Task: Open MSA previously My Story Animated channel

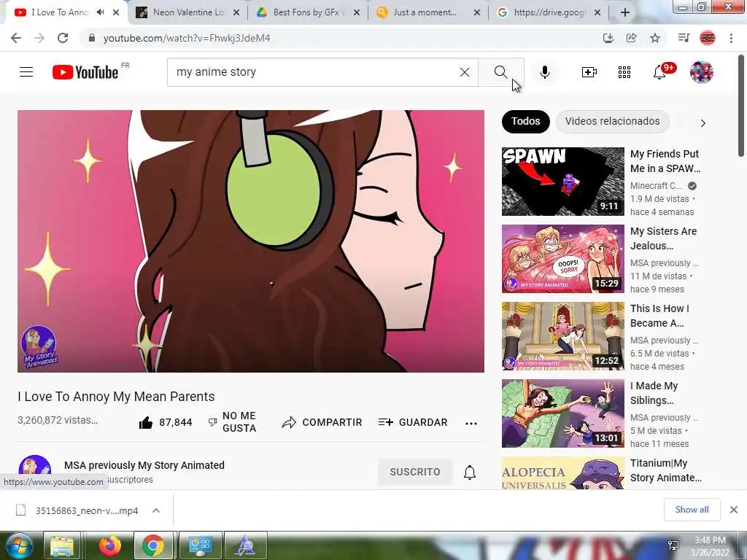Action: pyautogui.click(x=144, y=465)
